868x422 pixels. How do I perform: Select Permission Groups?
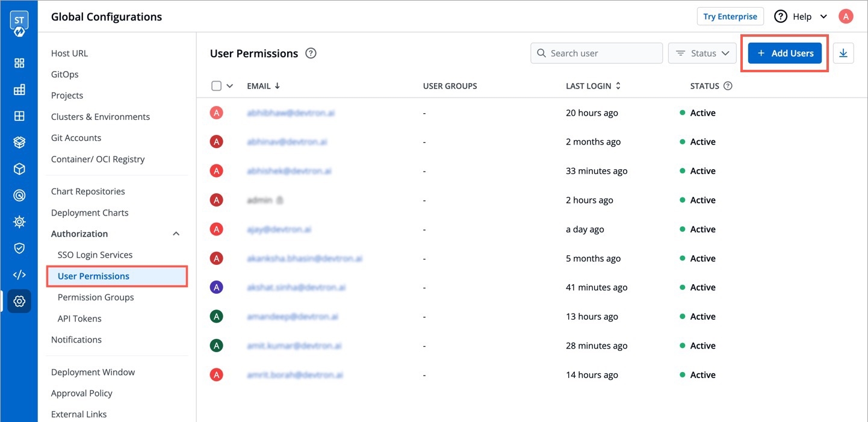pyautogui.click(x=96, y=297)
